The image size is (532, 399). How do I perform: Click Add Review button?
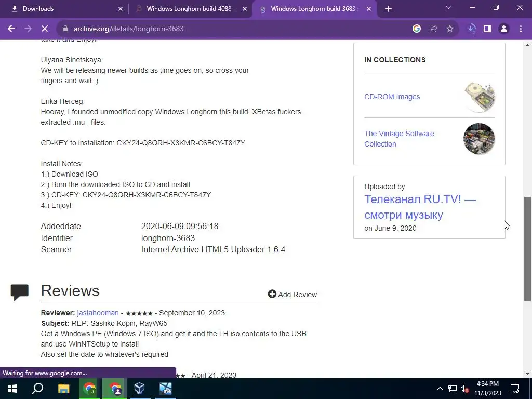(x=292, y=294)
